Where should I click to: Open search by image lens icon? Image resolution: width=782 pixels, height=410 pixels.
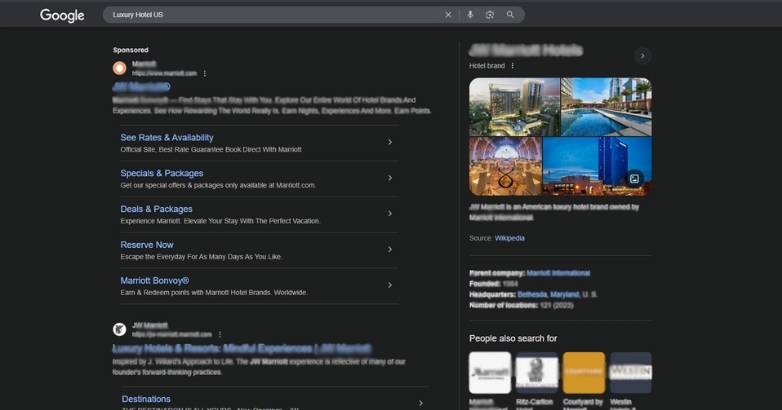point(490,15)
